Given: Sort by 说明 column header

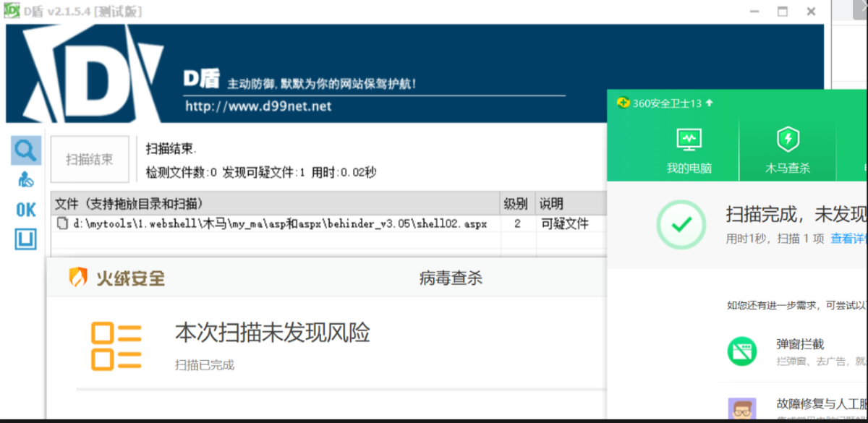Looking at the screenshot, I should tap(571, 204).
